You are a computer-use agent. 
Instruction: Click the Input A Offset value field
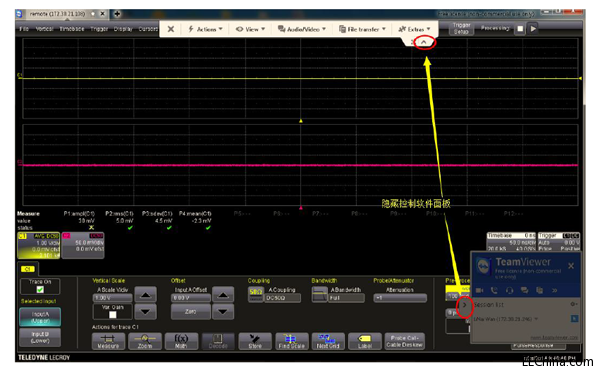[x=191, y=298]
